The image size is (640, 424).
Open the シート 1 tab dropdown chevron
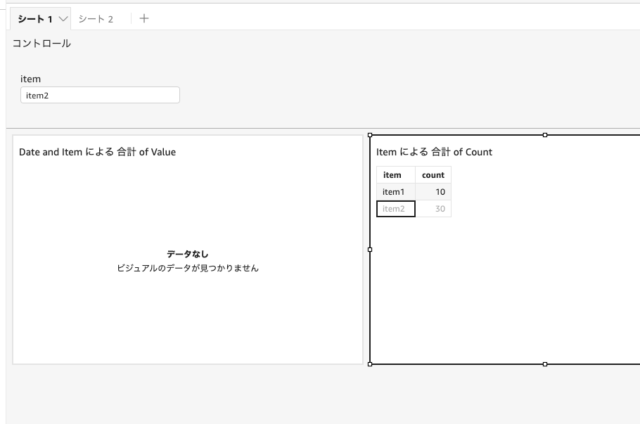63,19
